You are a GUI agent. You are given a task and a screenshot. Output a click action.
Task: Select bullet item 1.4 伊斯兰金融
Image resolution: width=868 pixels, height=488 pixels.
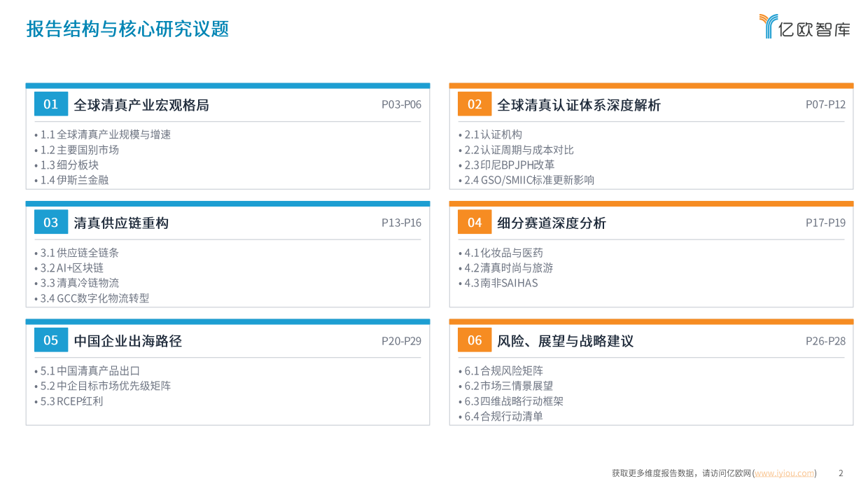pyautogui.click(x=73, y=179)
